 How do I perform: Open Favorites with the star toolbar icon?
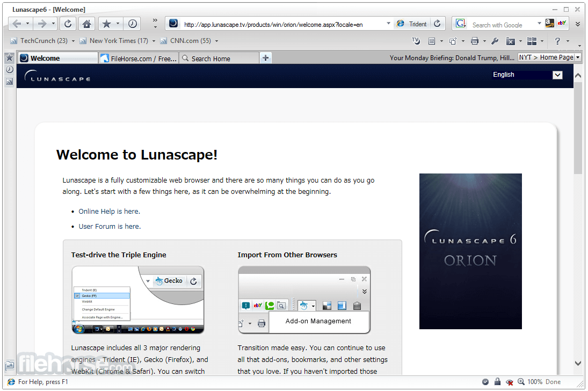pos(106,24)
